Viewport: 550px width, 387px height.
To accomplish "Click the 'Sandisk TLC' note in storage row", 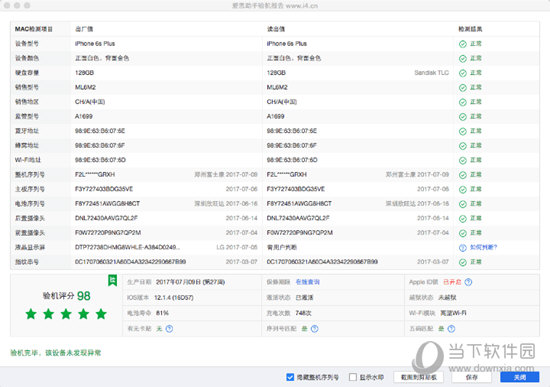I will pyautogui.click(x=431, y=73).
